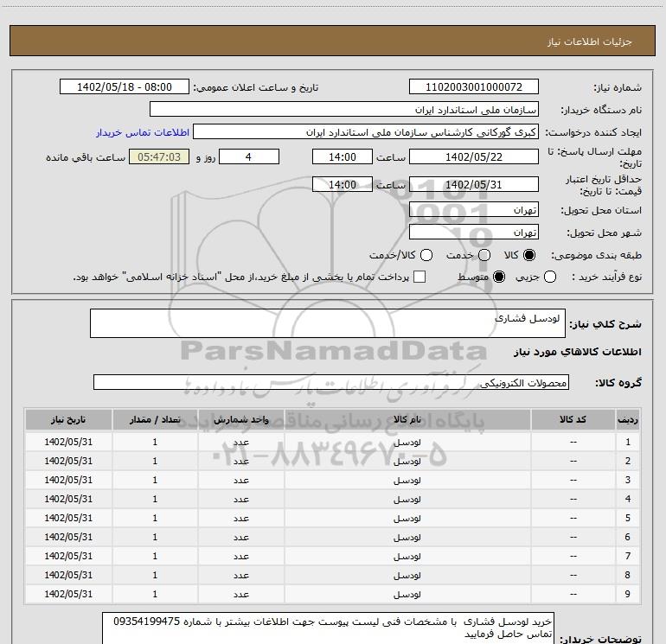
Task: Click the اطلاعات کالاهای مورد نیاز heading
Action: 578,352
